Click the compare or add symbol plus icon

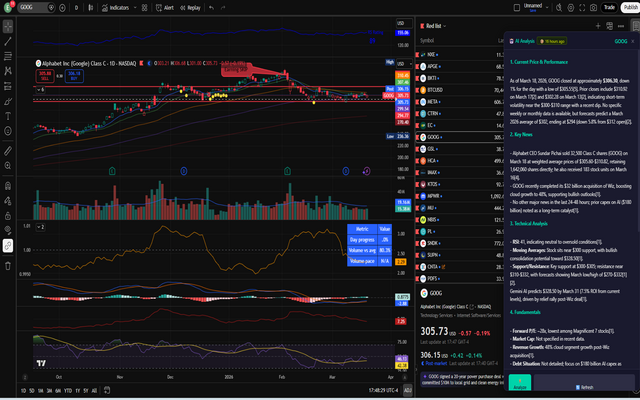point(62,8)
